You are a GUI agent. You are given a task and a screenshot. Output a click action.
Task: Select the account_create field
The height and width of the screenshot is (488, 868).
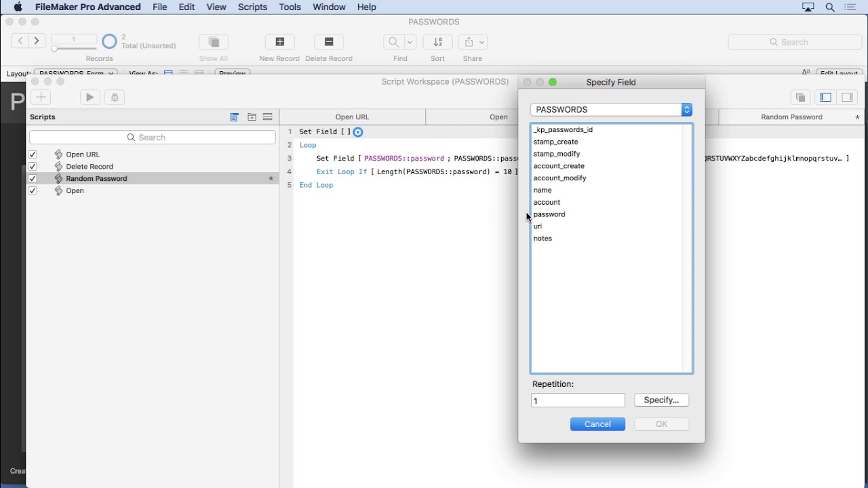pyautogui.click(x=607, y=167)
